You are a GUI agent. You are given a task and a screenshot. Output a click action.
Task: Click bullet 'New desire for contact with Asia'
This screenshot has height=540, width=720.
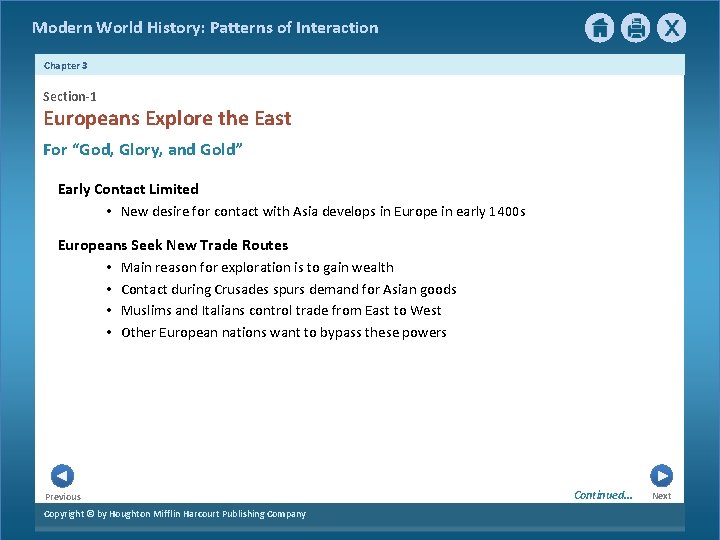323,211
